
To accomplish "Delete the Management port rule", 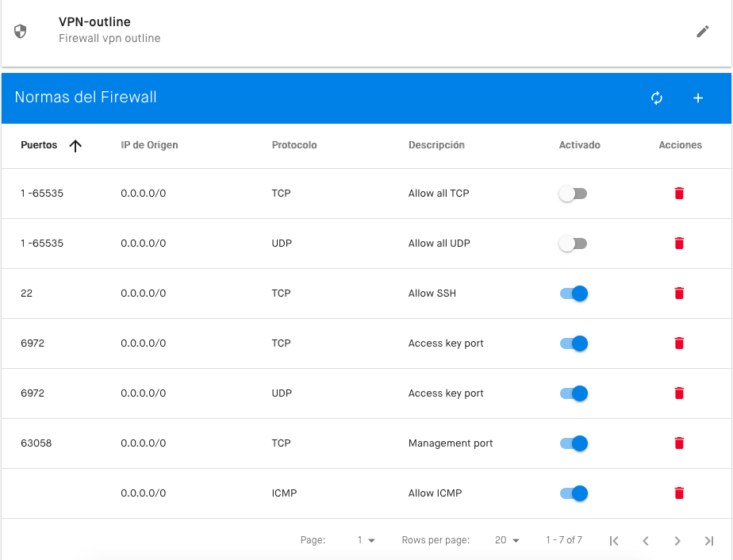I will click(679, 443).
